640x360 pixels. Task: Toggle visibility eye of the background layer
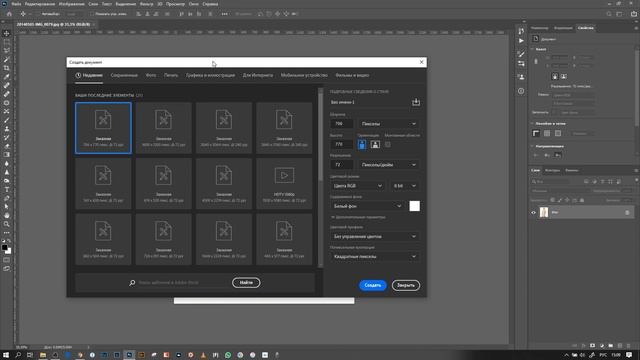coord(533,212)
